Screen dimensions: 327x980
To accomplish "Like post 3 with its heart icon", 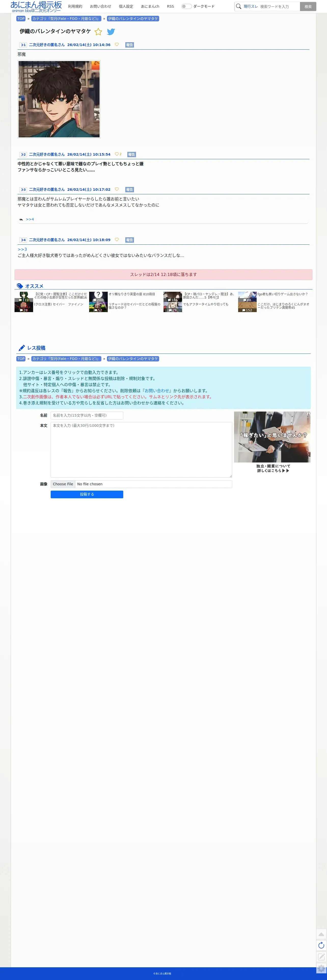I will (117, 189).
